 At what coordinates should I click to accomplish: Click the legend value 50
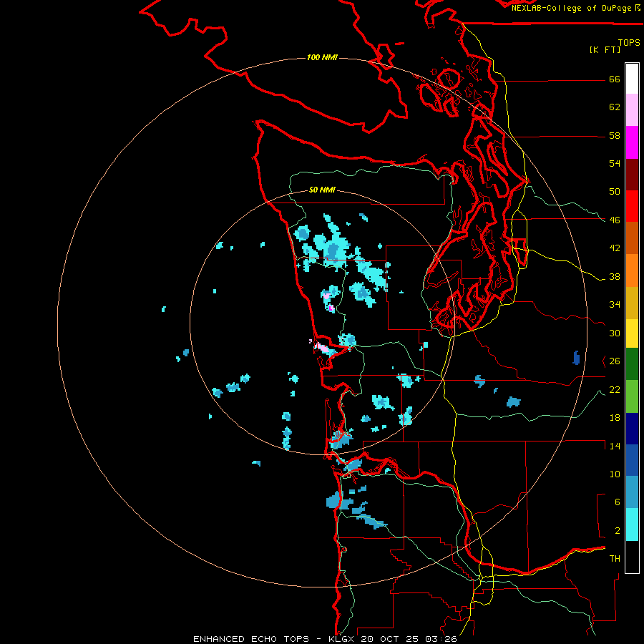[x=615, y=192]
